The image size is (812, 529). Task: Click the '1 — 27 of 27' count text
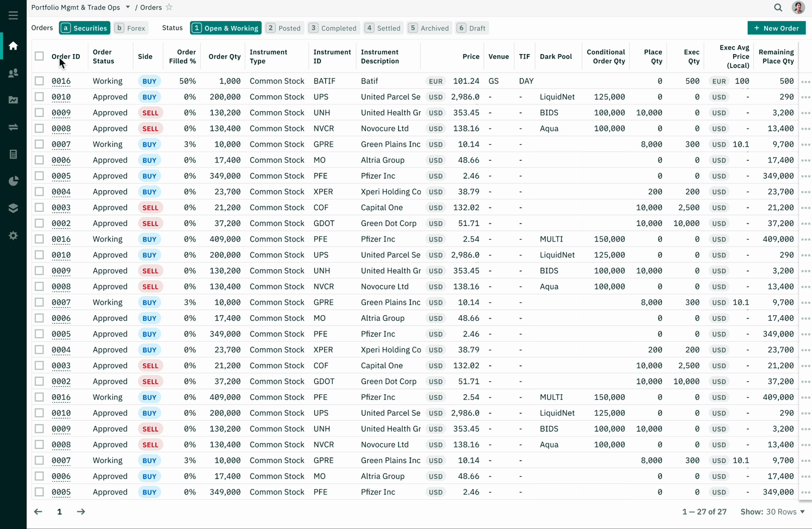(x=704, y=512)
